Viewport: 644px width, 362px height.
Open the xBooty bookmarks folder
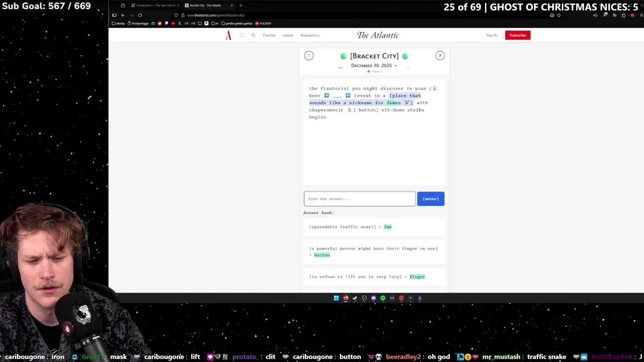pyautogui.click(x=119, y=24)
